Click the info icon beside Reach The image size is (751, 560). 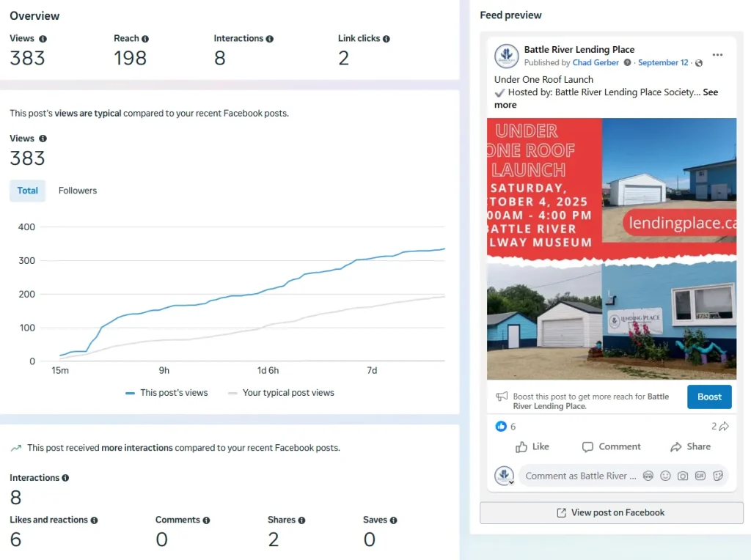(x=145, y=39)
